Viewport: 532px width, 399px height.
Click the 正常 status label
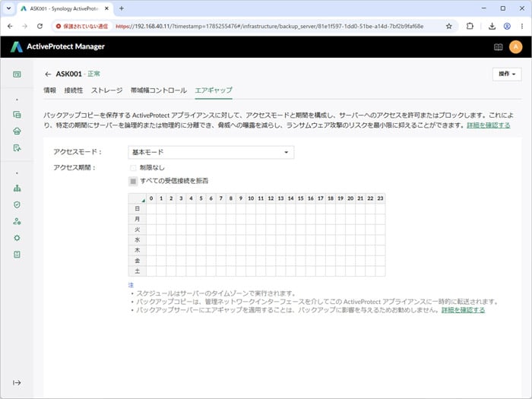click(x=94, y=74)
